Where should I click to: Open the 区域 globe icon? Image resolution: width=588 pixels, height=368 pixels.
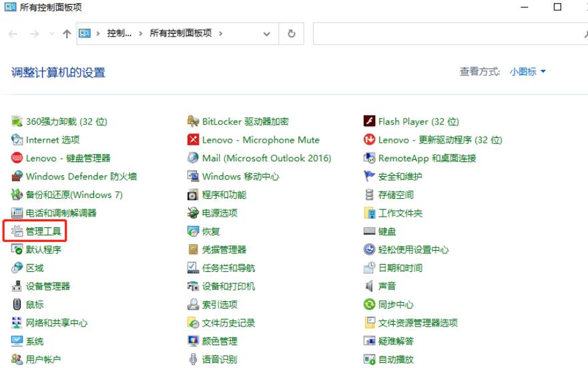(17, 268)
